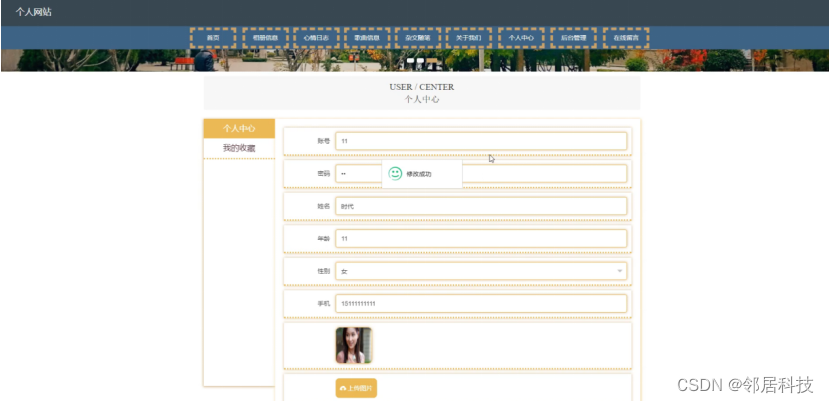The image size is (829, 403).
Task: Go to 相册信息 in the nav bar
Action: tap(265, 38)
